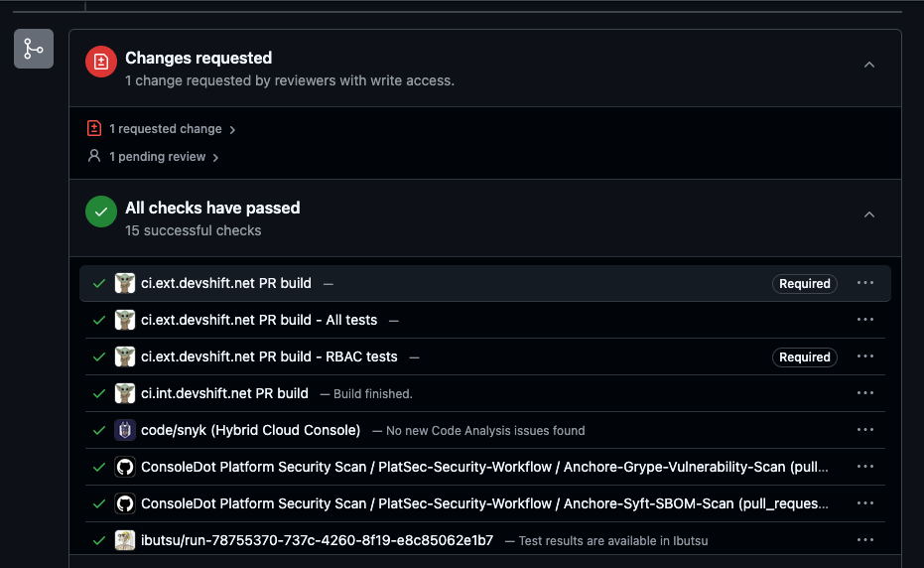Click Required badge on RBAC tests row
The width and height of the screenshot is (924, 568).
[x=804, y=356]
